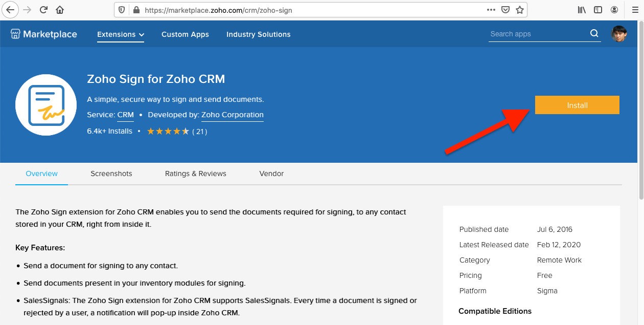Open the page actions three-dot menu

click(x=491, y=10)
